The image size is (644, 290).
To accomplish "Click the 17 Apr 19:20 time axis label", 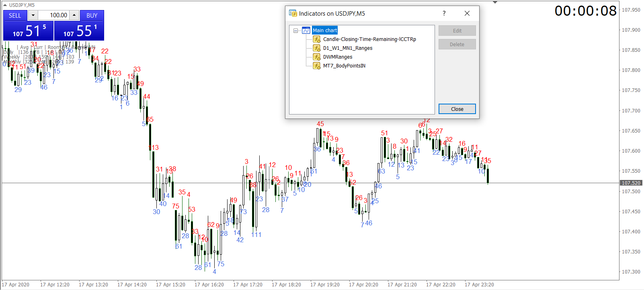I will 325,285.
